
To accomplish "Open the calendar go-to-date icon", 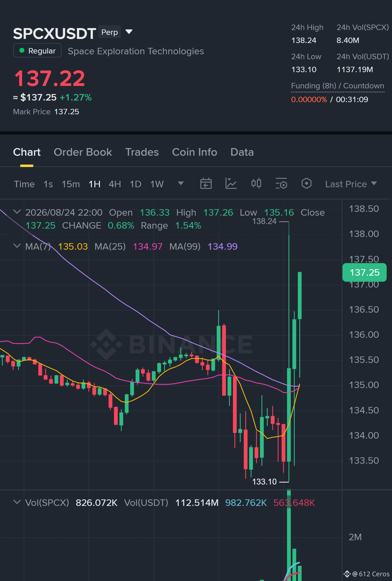I will 206,184.
